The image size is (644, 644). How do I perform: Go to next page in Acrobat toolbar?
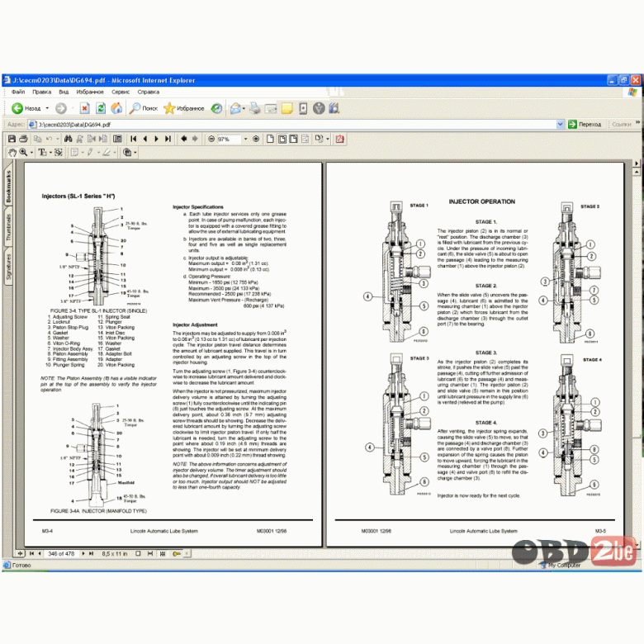(x=157, y=139)
